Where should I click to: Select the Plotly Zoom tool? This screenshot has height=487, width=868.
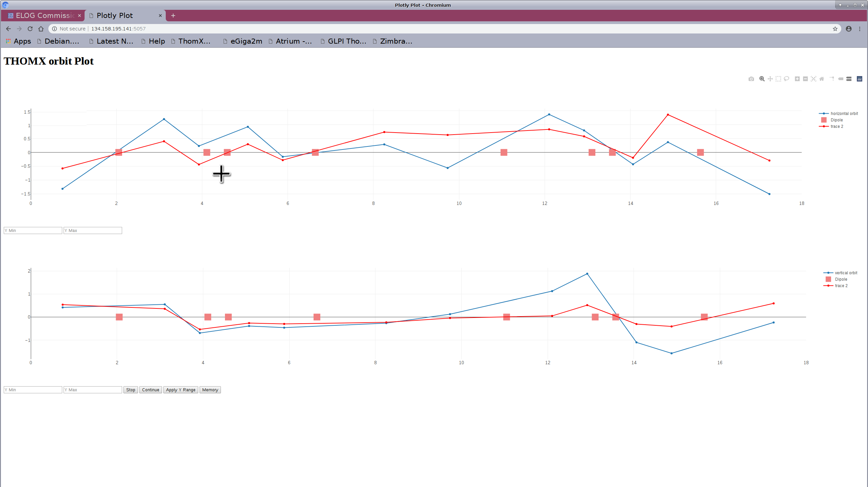762,79
